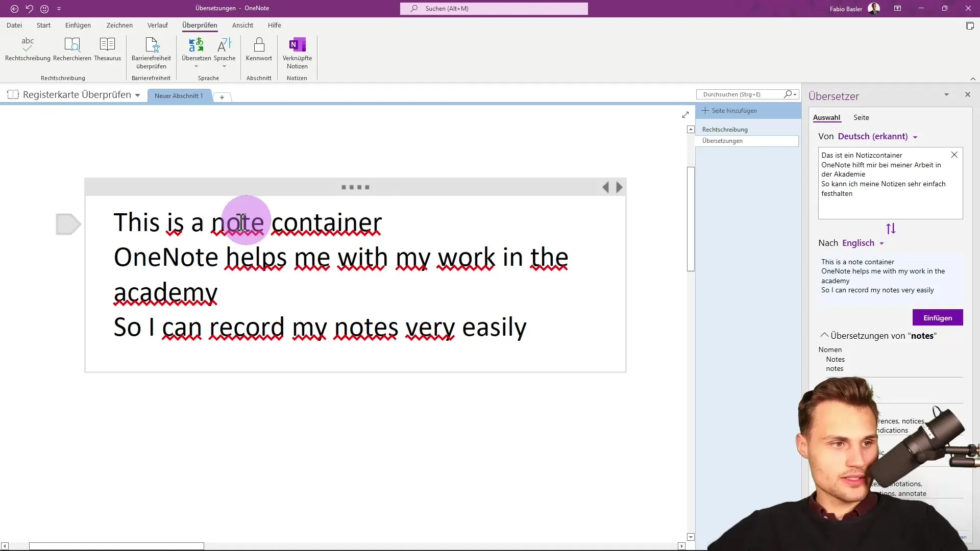This screenshot has height=551, width=980.
Task: Switch to the Zeichnen ribbon tab
Action: tap(119, 25)
